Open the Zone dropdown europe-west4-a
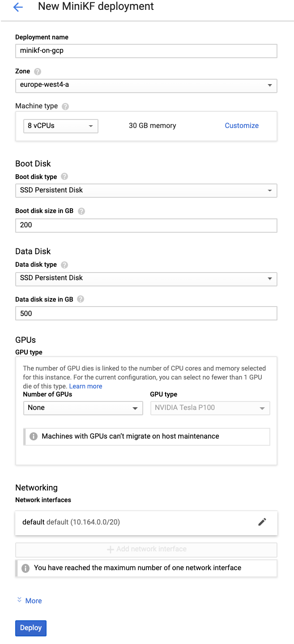This screenshot has height=644, width=294. click(x=146, y=85)
